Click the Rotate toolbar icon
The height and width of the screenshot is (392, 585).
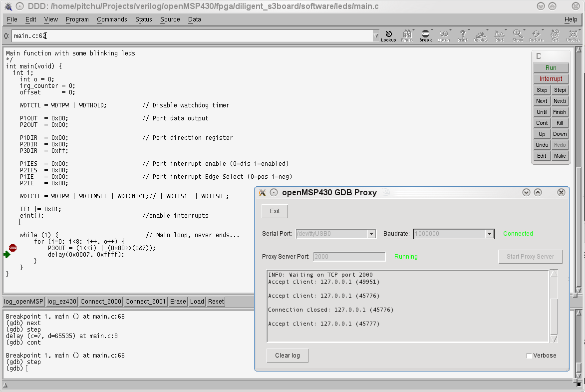[536, 35]
